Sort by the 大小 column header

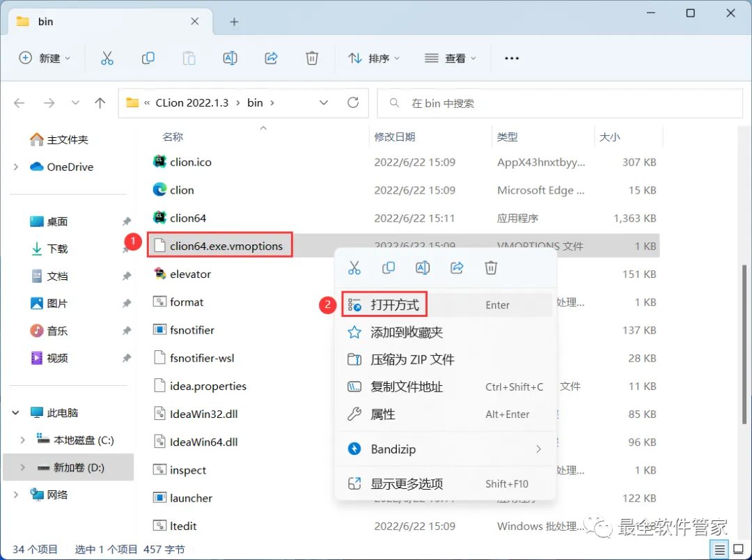[x=609, y=137]
